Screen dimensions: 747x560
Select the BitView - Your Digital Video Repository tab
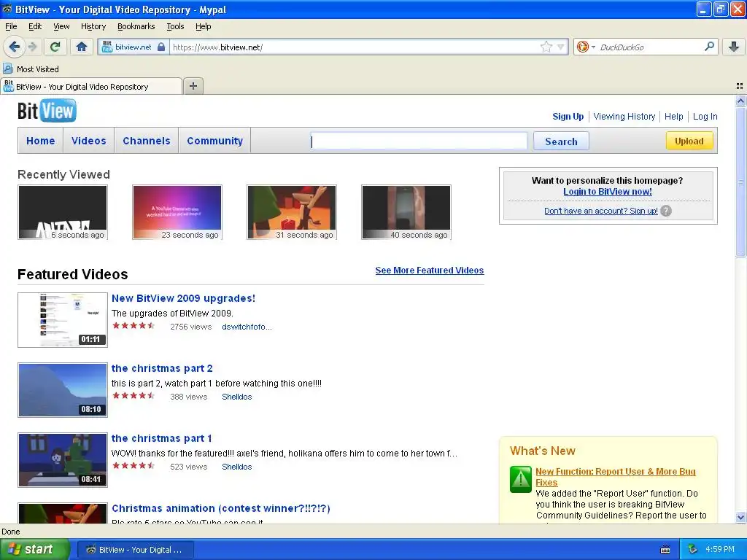(x=91, y=86)
